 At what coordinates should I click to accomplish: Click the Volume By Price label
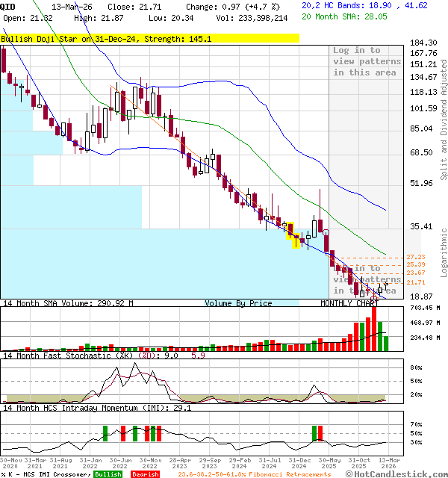tap(238, 303)
